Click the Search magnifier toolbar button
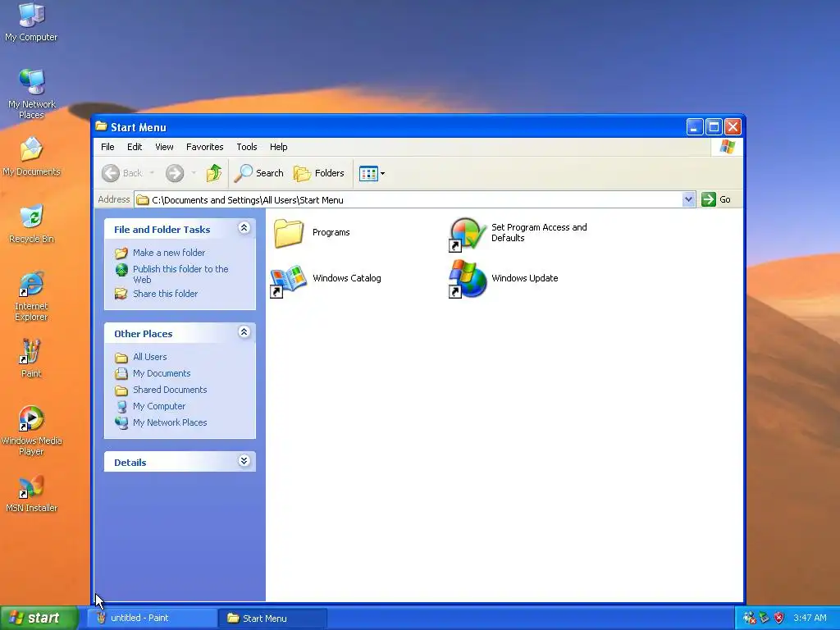 click(259, 173)
